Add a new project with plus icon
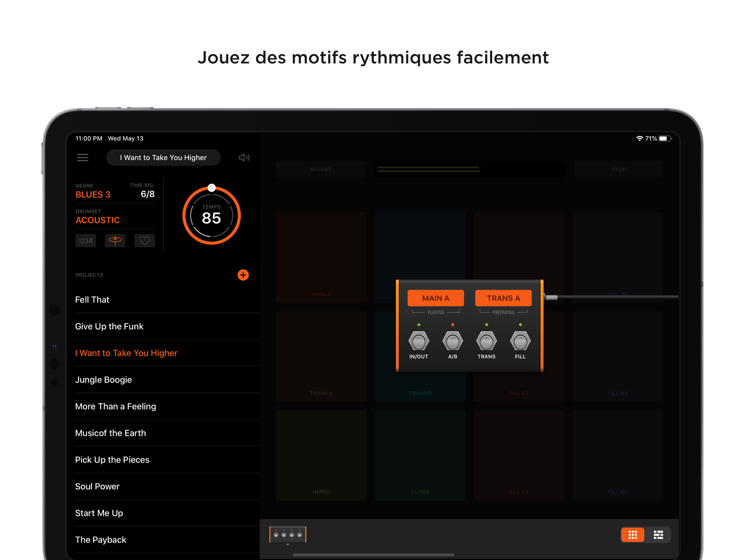The image size is (747, 560). 243,275
